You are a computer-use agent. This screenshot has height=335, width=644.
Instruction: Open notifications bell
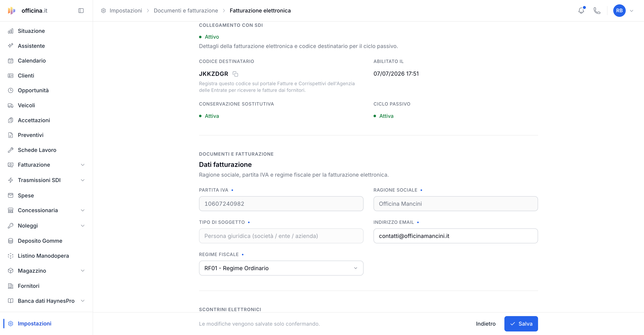click(x=581, y=11)
